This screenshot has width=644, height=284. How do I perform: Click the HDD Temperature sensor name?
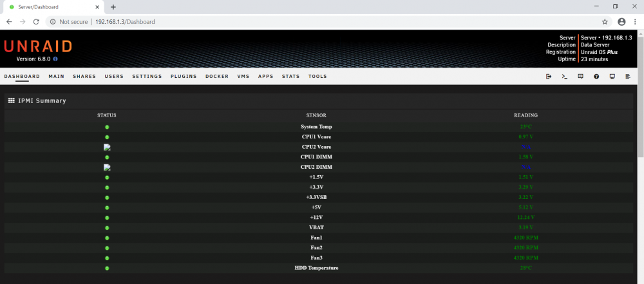(x=316, y=268)
